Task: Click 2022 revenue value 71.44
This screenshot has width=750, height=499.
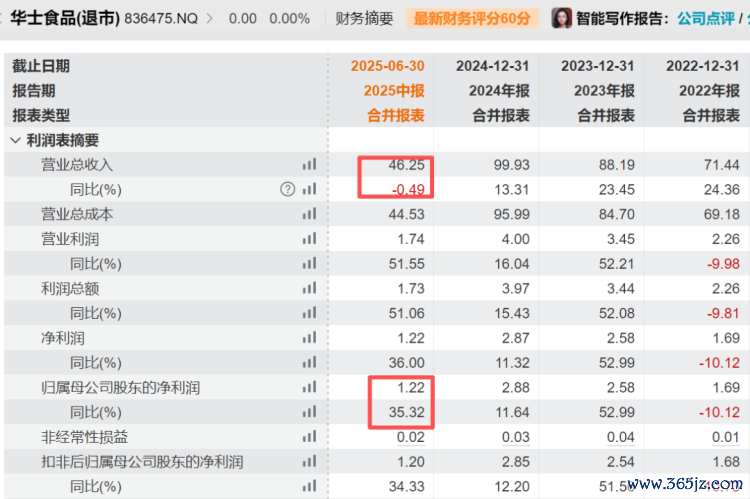Action: point(722,165)
